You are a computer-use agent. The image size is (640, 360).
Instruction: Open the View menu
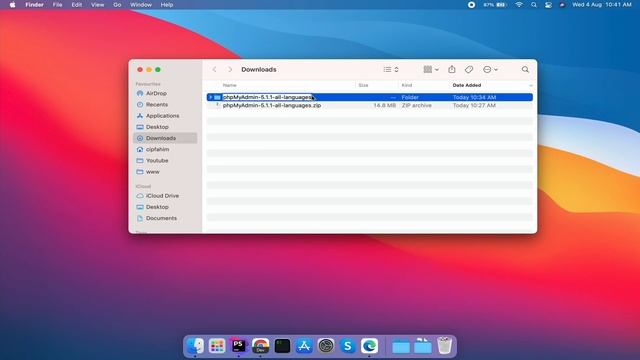[97, 5]
